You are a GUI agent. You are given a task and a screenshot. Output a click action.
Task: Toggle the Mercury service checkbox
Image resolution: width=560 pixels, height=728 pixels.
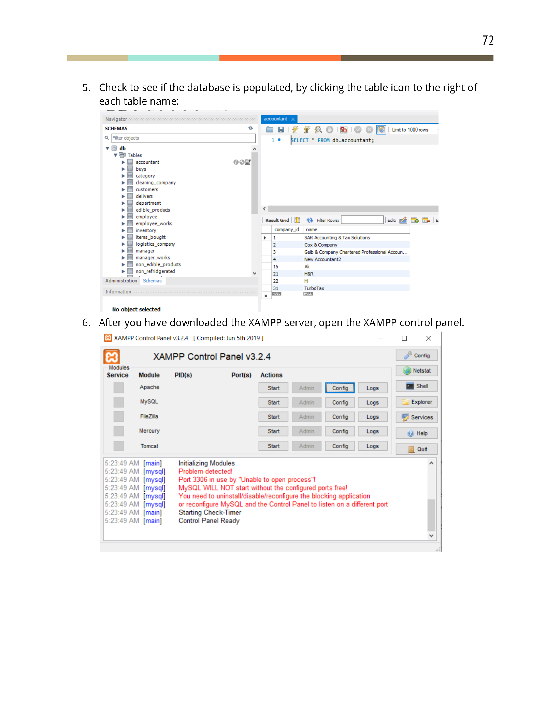(118, 431)
